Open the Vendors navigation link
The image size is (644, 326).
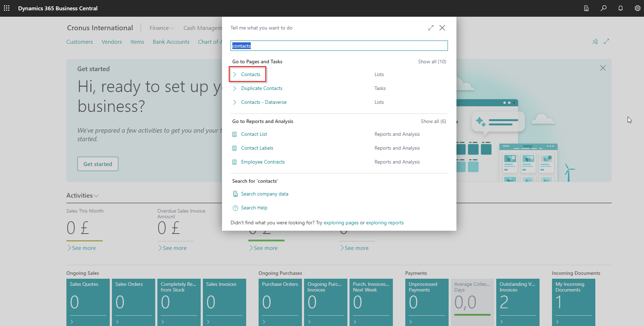pos(112,42)
